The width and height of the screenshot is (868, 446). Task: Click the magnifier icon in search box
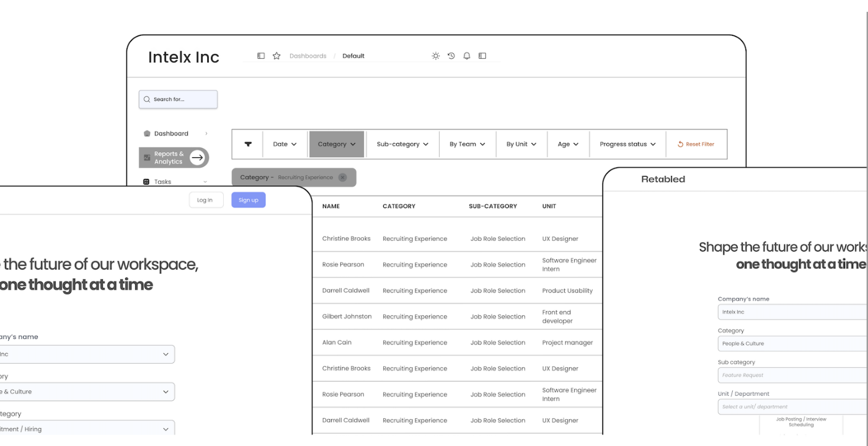pyautogui.click(x=147, y=99)
